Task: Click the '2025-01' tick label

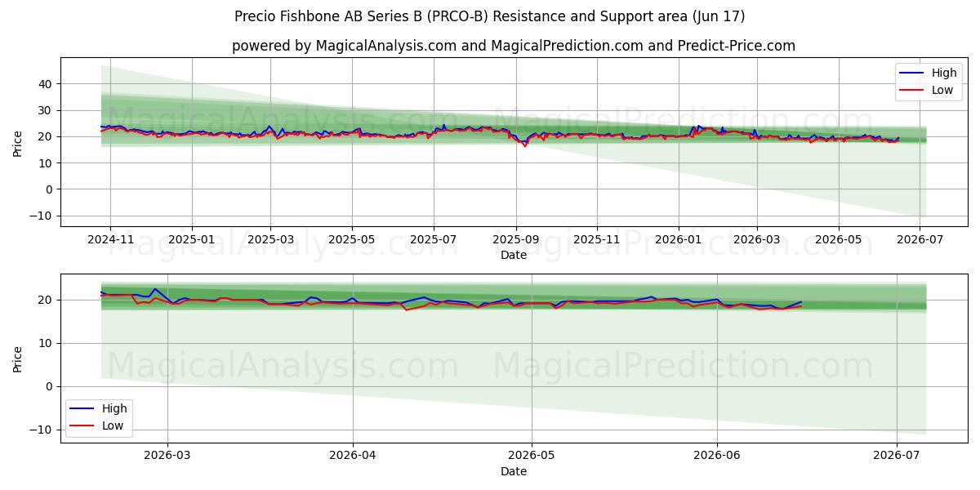Action: (x=191, y=239)
